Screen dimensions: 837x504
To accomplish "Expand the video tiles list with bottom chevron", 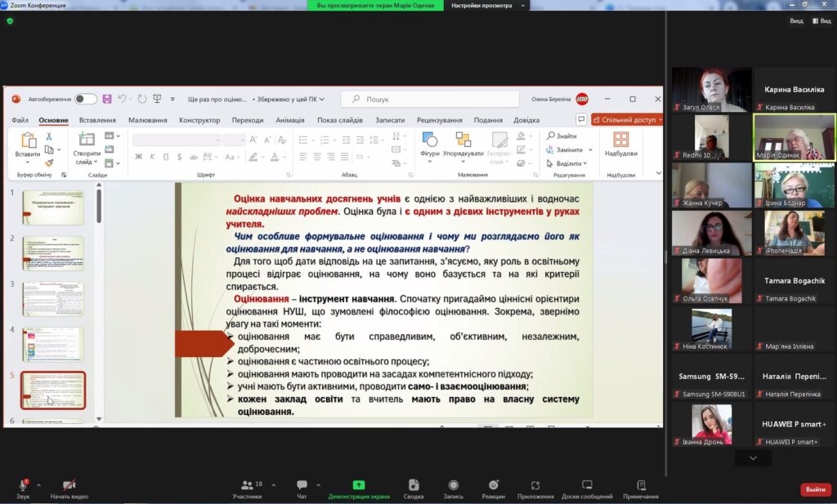I will pyautogui.click(x=753, y=458).
